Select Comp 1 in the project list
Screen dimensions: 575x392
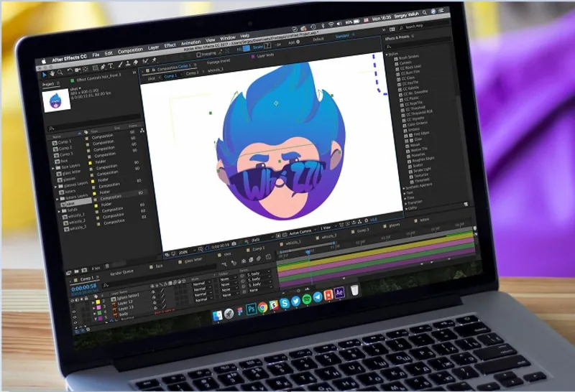pyautogui.click(x=64, y=141)
